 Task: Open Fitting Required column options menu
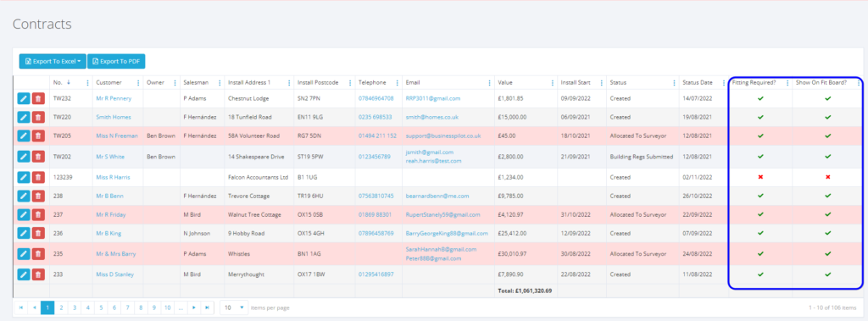(787, 83)
